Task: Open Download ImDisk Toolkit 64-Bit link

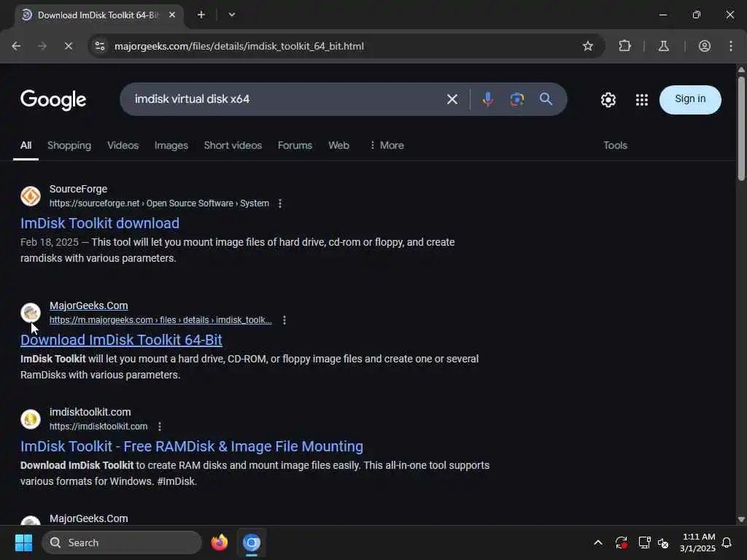Action: 121,340
